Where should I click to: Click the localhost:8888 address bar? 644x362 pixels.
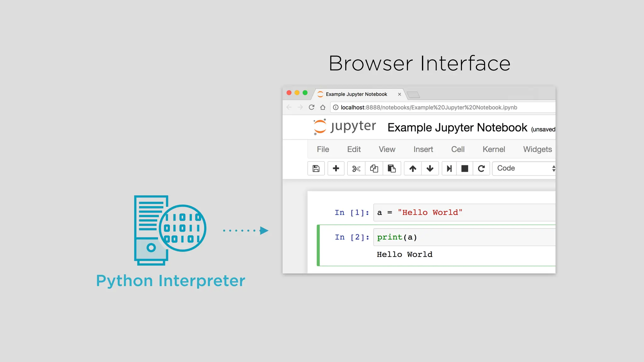[443, 107]
